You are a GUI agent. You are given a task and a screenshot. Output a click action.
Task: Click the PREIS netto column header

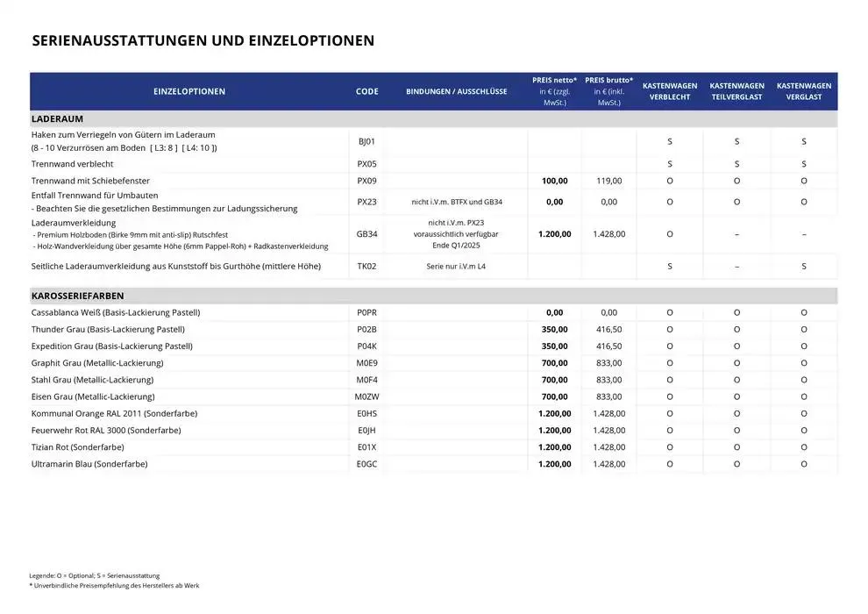554,91
